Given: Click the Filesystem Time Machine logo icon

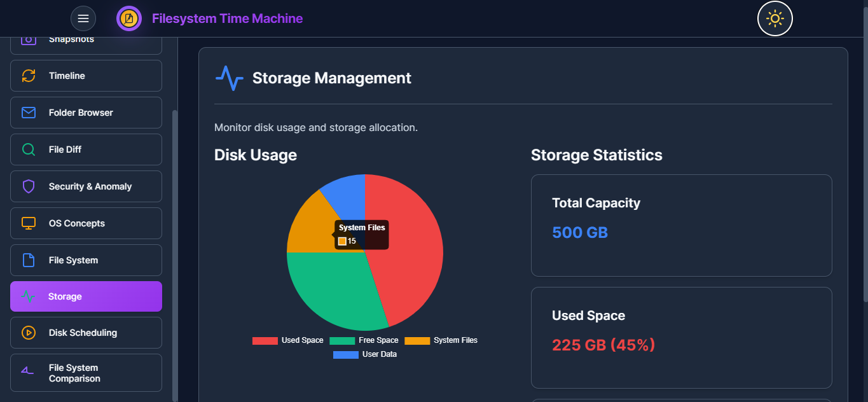Looking at the screenshot, I should click(129, 18).
